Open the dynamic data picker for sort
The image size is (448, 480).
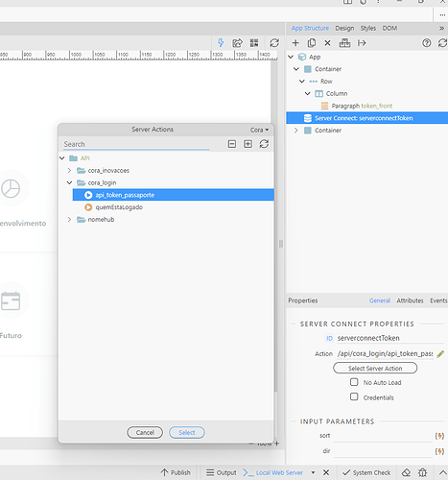pyautogui.click(x=439, y=436)
